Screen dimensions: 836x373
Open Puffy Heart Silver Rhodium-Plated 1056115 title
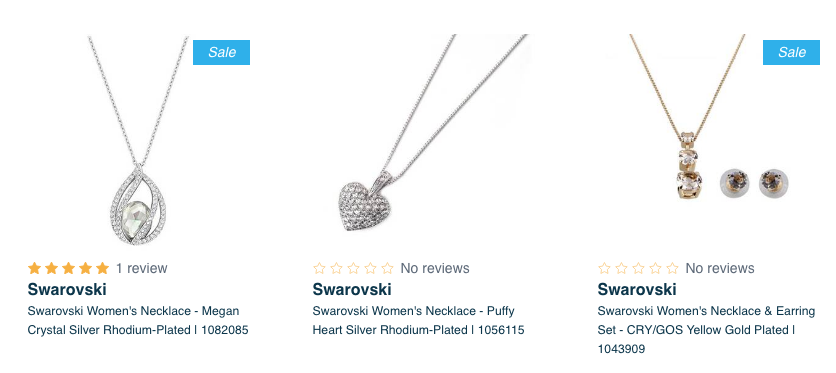pyautogui.click(x=419, y=320)
